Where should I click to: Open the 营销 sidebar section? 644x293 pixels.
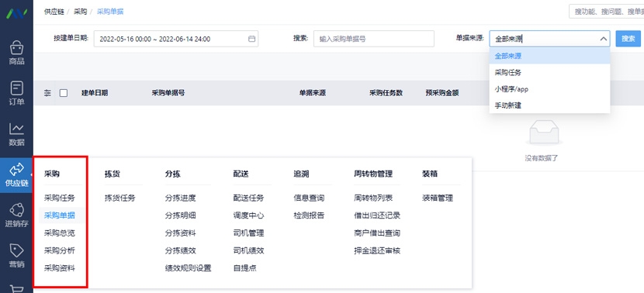pos(16,256)
